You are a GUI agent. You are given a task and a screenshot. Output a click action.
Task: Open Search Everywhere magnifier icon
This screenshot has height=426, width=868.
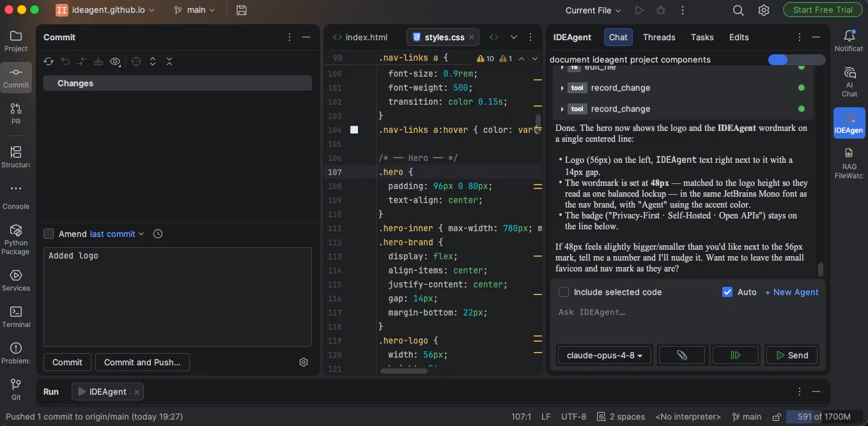pyautogui.click(x=738, y=10)
